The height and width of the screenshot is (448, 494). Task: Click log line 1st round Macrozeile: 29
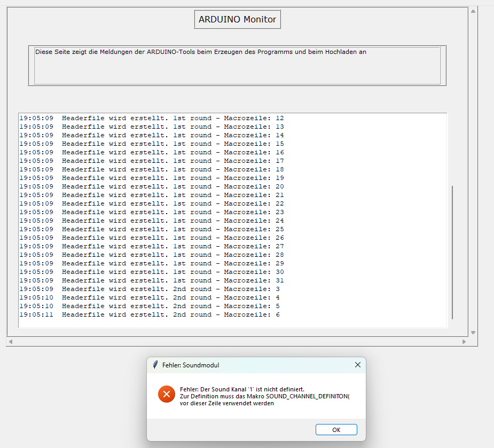[x=152, y=263]
